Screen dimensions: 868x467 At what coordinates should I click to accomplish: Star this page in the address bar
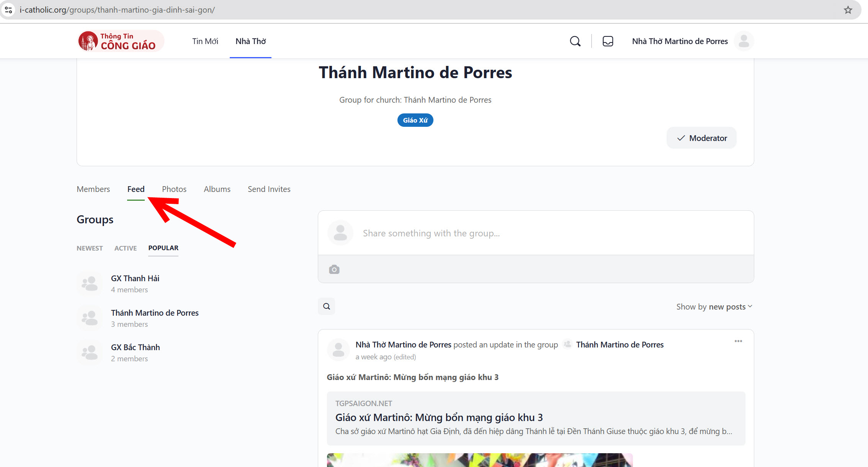pos(848,10)
